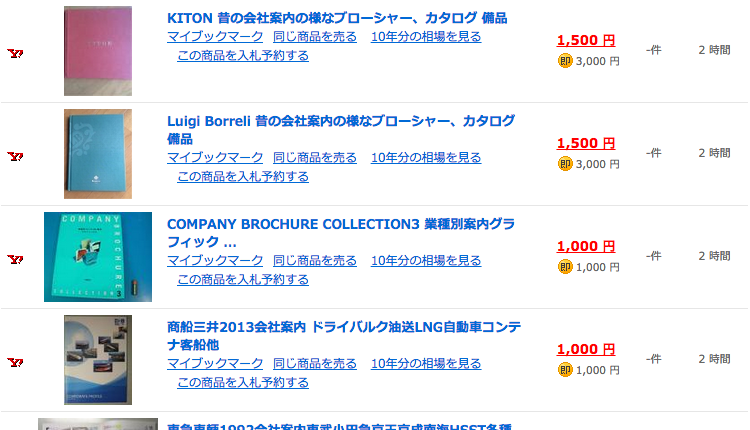Click この商品を入札予約する for the 商船三井 listing
Screen dimensions: 750x430
pos(243,382)
